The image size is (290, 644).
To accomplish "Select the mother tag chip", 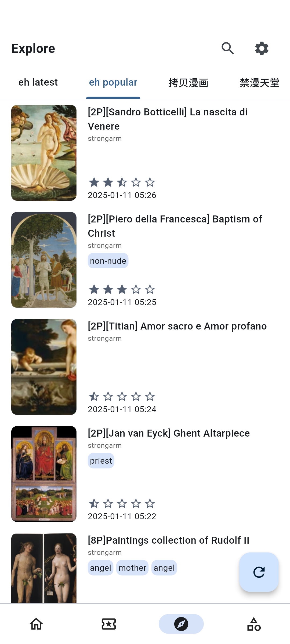I will coord(132,568).
